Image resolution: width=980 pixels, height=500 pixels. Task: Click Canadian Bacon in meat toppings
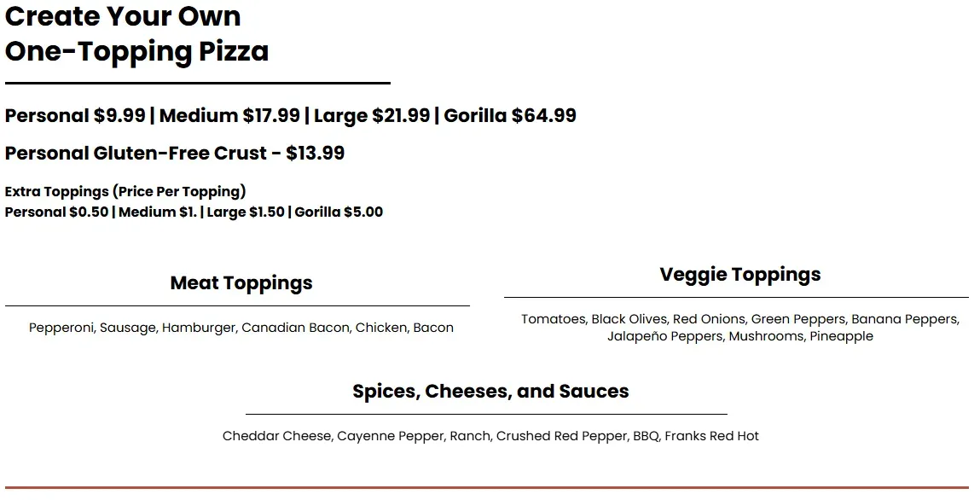tap(295, 328)
